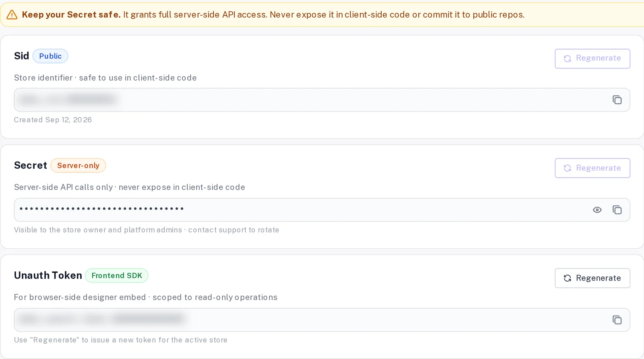The image size is (644, 359).
Task: Click the 'Use "Regenerate" to issue' hint
Action: point(121,340)
